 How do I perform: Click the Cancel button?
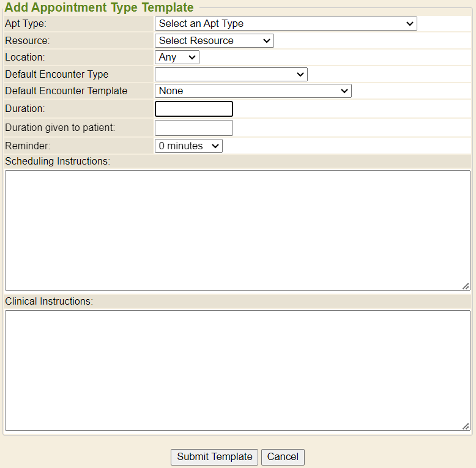tap(283, 457)
